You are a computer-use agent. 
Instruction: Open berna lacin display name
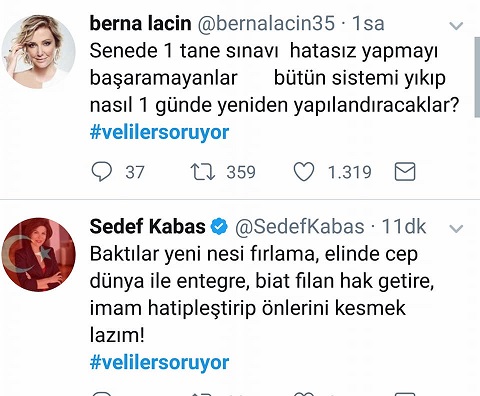(x=140, y=23)
